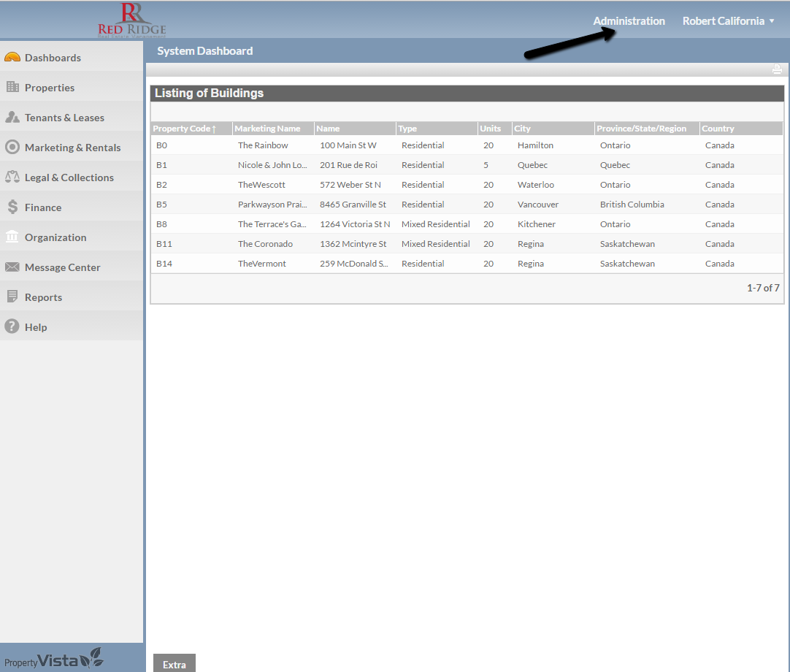This screenshot has height=672, width=790.
Task: Click the Red Ridge logo
Action: point(132,20)
